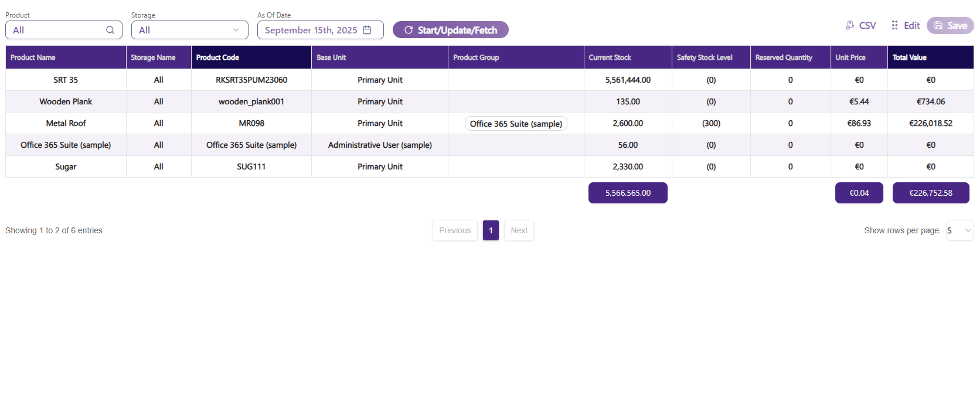
Task: Click the Safety Stock Level column header
Action: 705,57
